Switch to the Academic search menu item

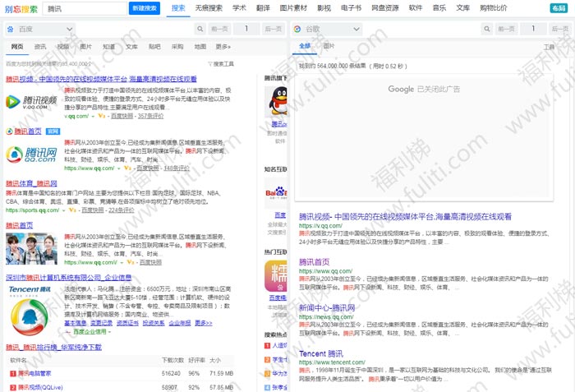239,7
